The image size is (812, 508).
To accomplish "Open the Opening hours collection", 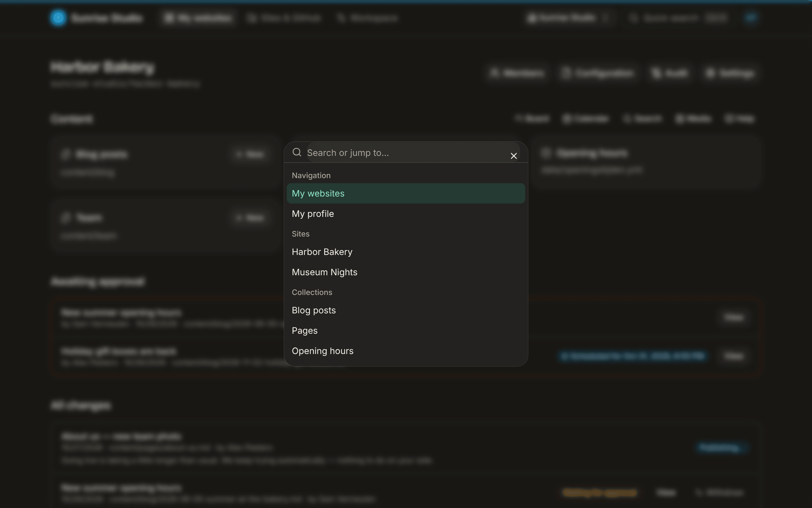I will point(406,351).
